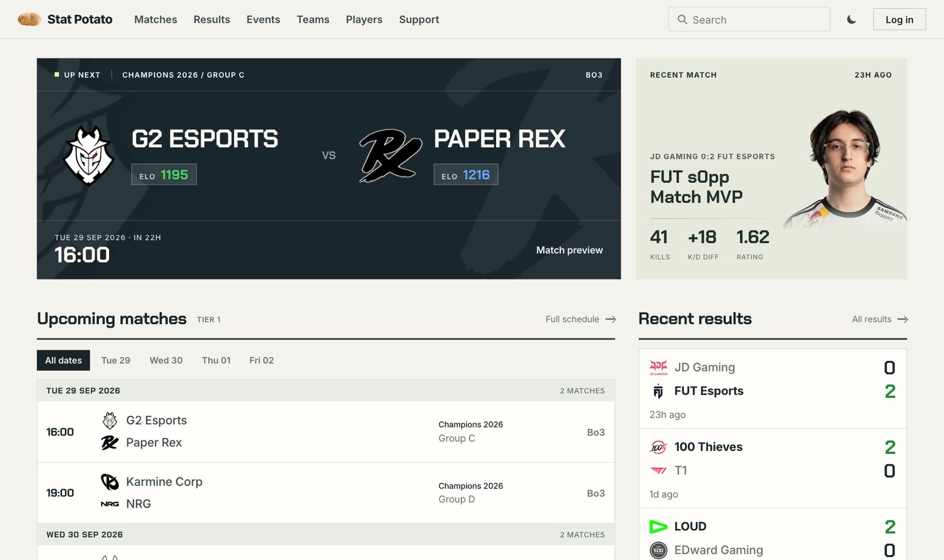944x560 pixels.
Task: Click JD Gaming logo in recent results
Action: pyautogui.click(x=658, y=367)
